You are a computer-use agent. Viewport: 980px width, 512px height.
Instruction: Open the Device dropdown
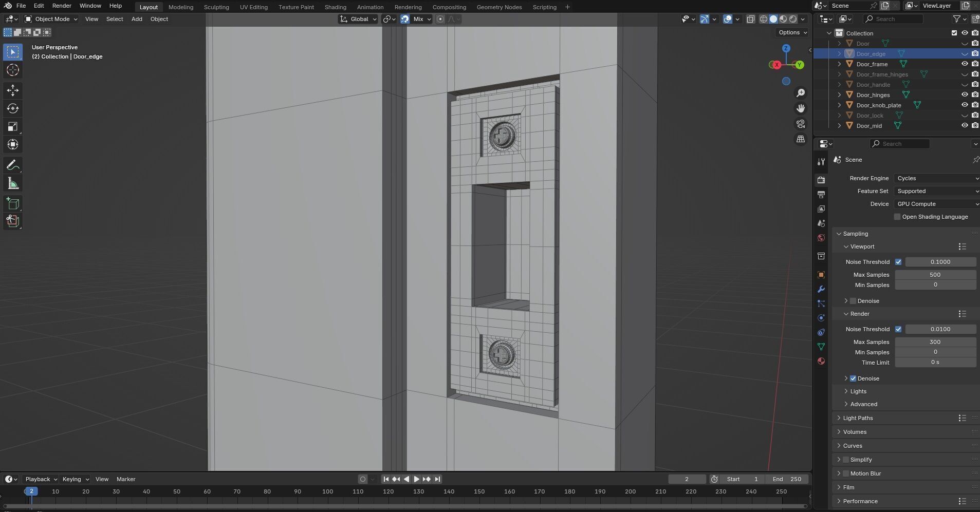(937, 204)
